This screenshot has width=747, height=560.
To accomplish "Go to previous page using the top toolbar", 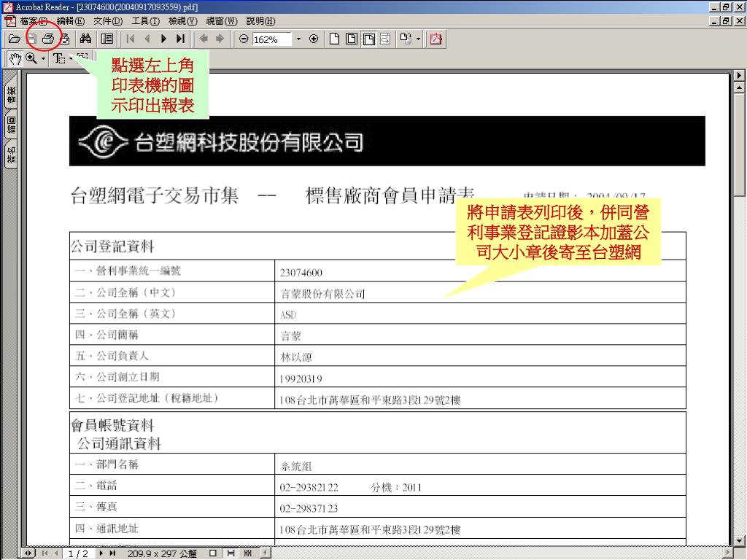I will pyautogui.click(x=147, y=39).
